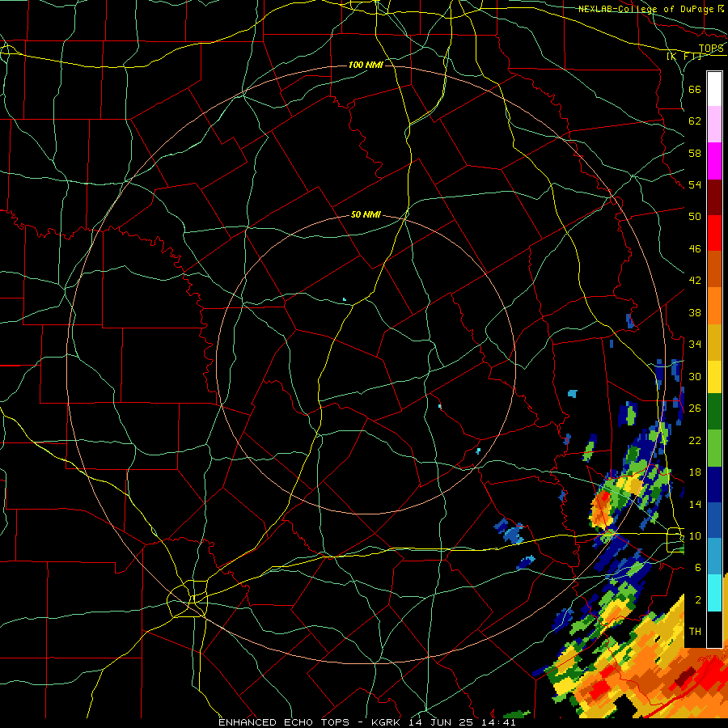Click the "NEXLAB-College of DuPage" credit text
Viewport: 728px width, 728px height.
pos(645,9)
